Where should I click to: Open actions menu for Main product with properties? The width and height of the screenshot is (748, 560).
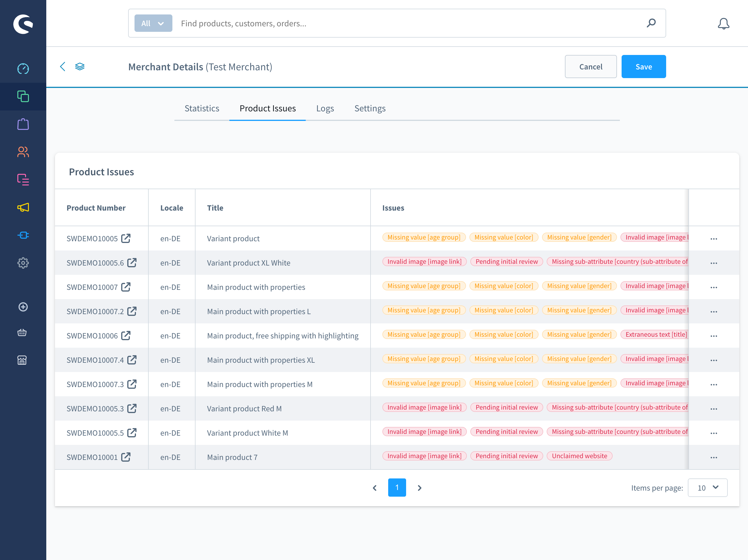(x=714, y=288)
